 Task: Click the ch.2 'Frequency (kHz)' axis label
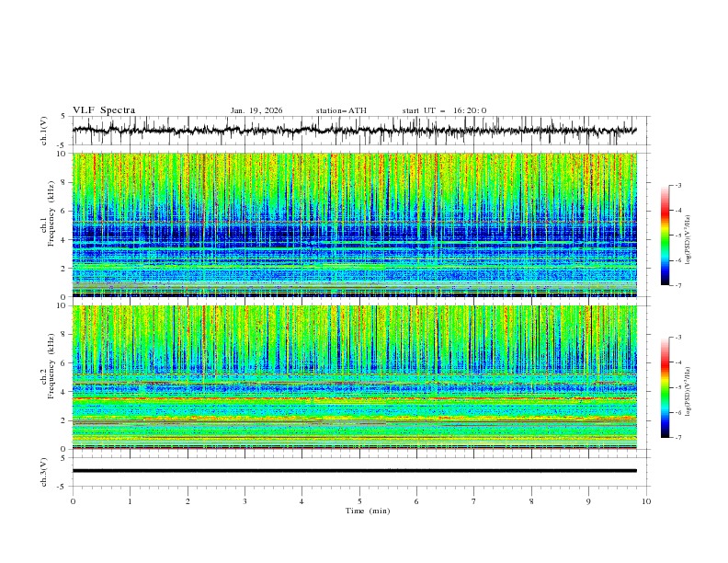[x=51, y=366]
